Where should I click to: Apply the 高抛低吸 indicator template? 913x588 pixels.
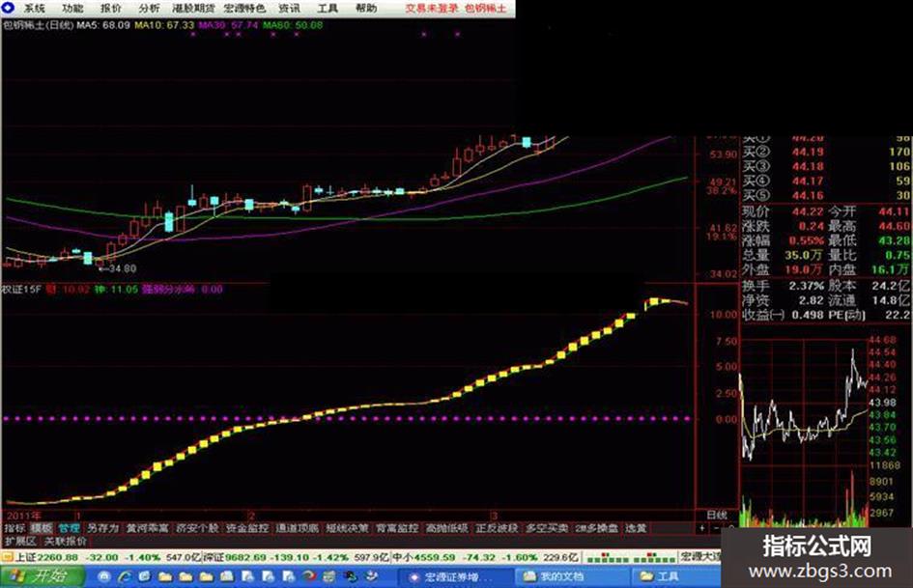[x=446, y=528]
